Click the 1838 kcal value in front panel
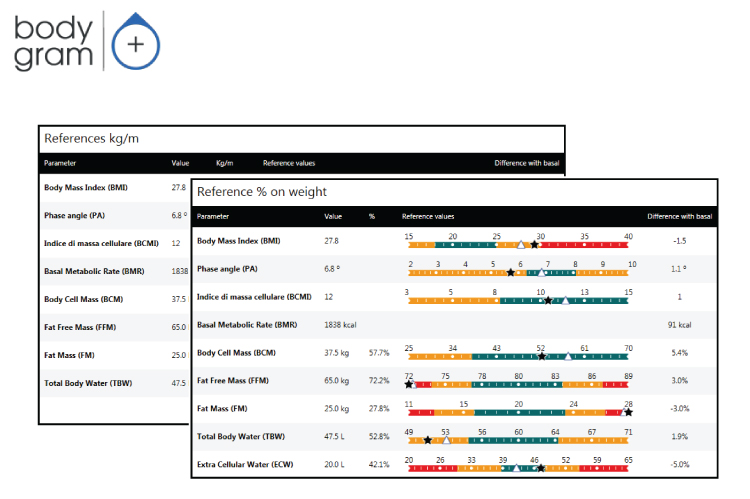The height and width of the screenshot is (499, 750). click(340, 325)
